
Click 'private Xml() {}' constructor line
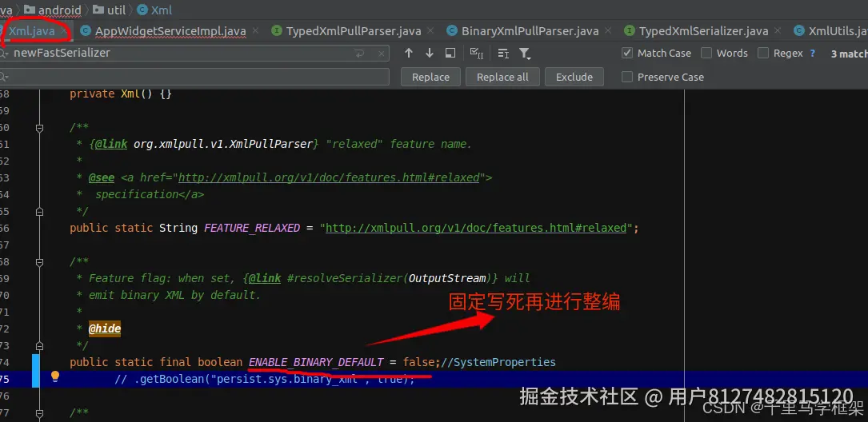coord(121,94)
